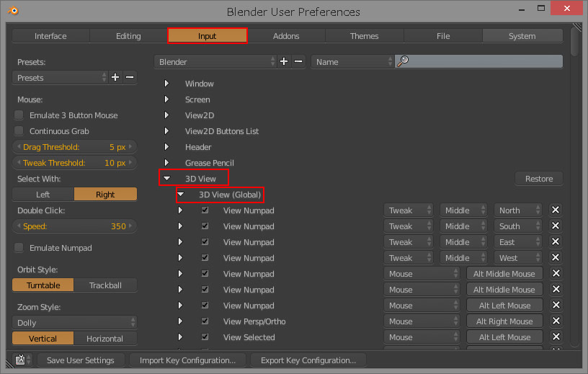Click Import Key Configuration button
The height and width of the screenshot is (374, 588).
[187, 360]
